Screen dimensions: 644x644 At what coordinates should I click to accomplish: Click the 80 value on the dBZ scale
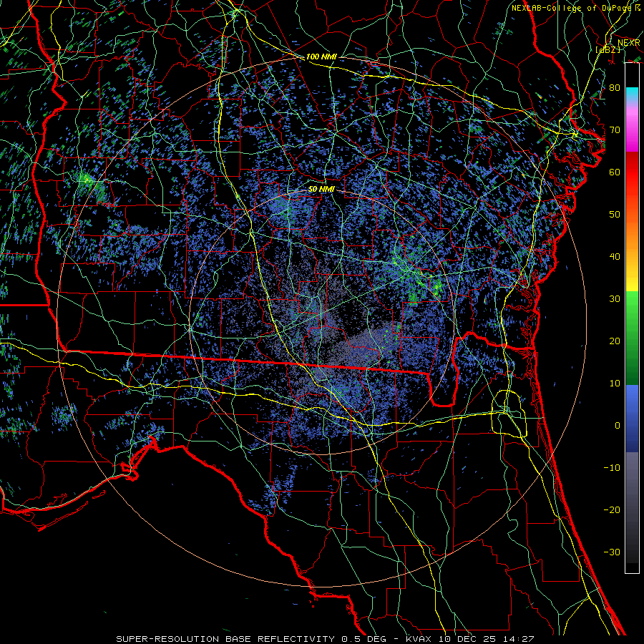click(x=615, y=88)
